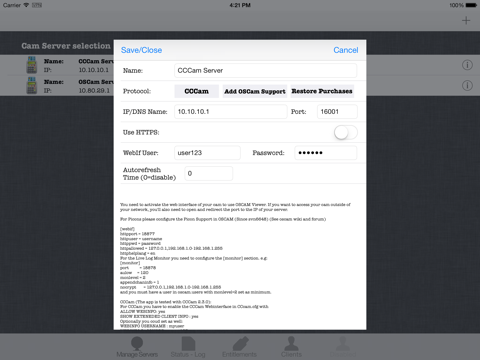Viewport: 480px width, 360px height.
Task: Select the CCCam protocol button
Action: coord(196,91)
